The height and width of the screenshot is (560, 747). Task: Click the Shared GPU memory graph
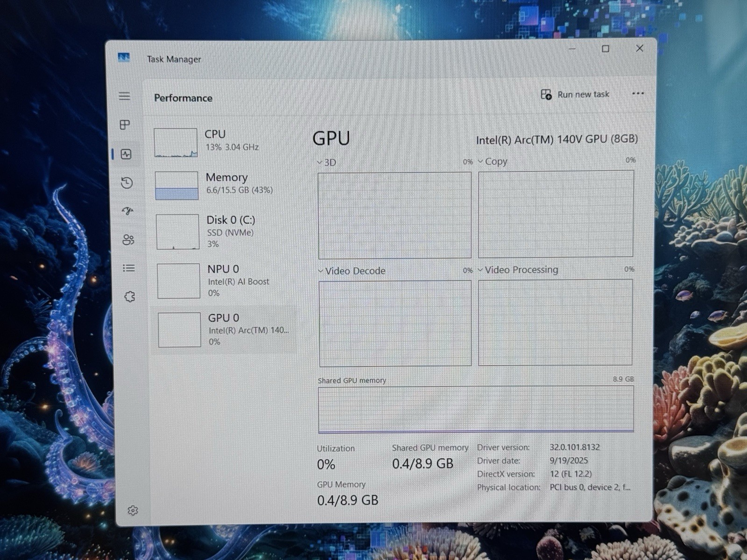(476, 410)
